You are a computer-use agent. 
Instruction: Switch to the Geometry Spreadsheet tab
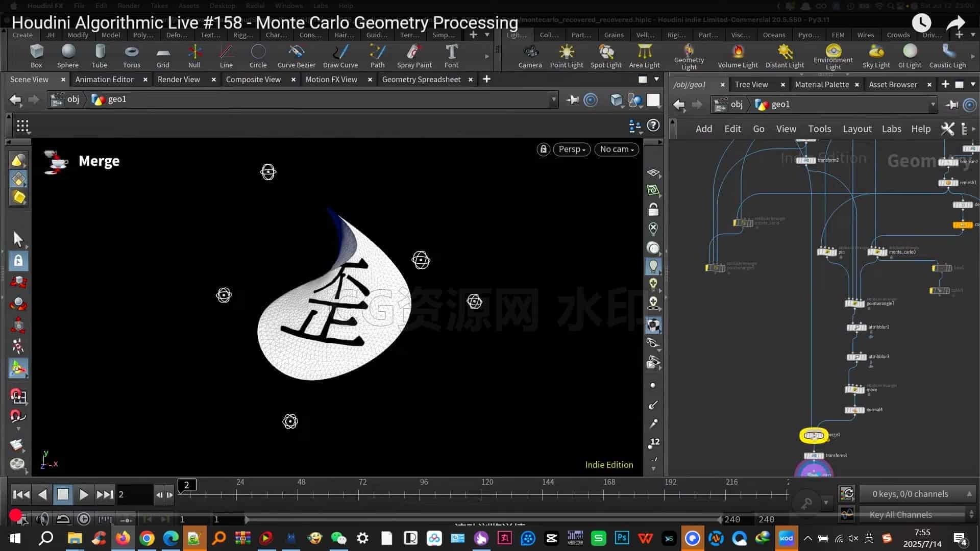pyautogui.click(x=421, y=80)
